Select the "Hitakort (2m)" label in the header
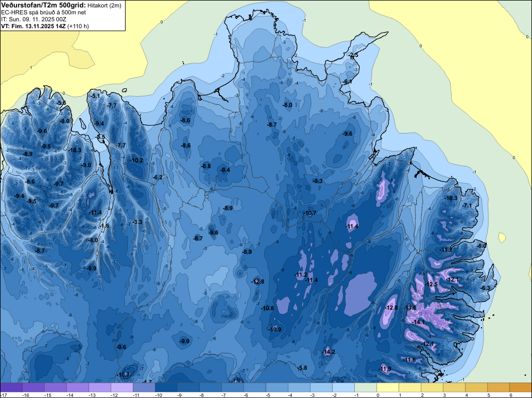532x398 pixels. tap(104, 5)
